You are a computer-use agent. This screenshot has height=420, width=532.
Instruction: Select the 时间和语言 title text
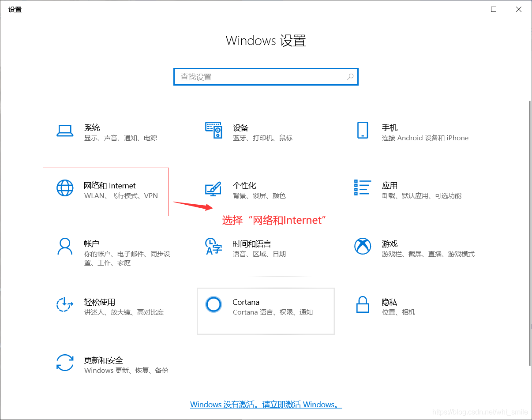(x=252, y=244)
